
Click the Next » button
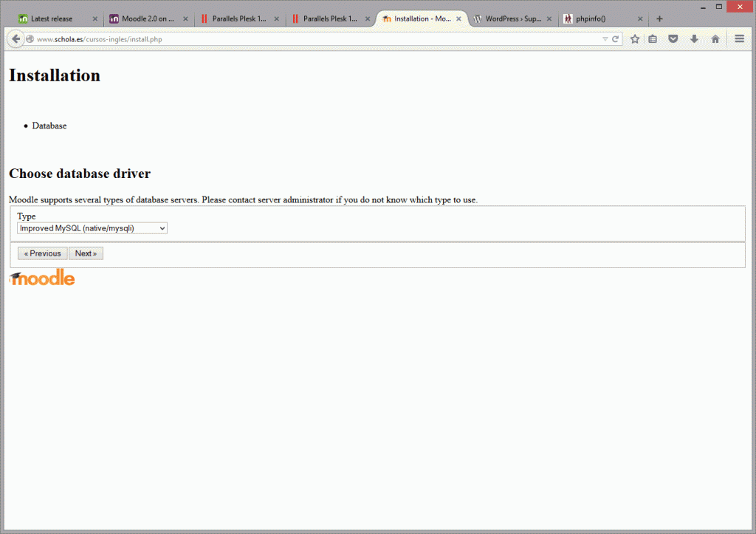[x=86, y=253]
